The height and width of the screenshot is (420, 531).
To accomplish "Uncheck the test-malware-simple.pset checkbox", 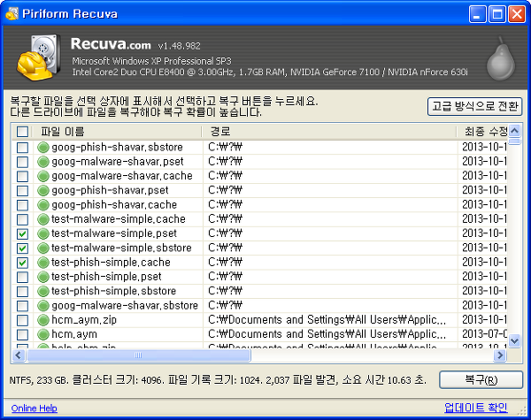I will (x=22, y=233).
